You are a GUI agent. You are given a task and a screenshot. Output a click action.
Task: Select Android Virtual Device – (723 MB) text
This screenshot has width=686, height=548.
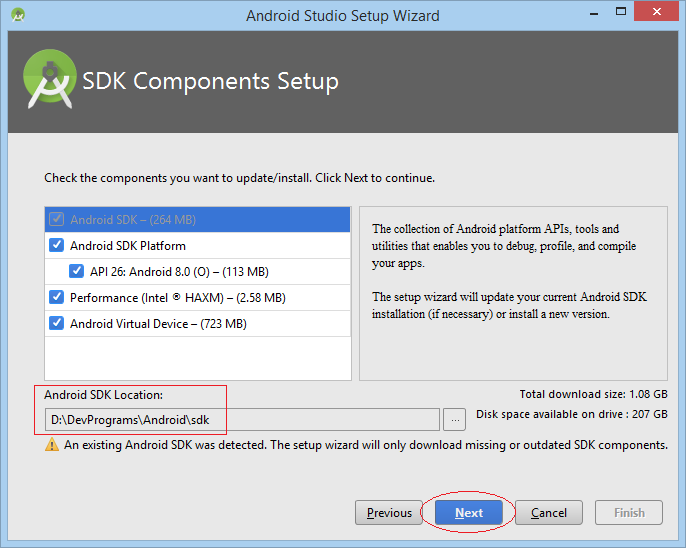click(x=158, y=324)
